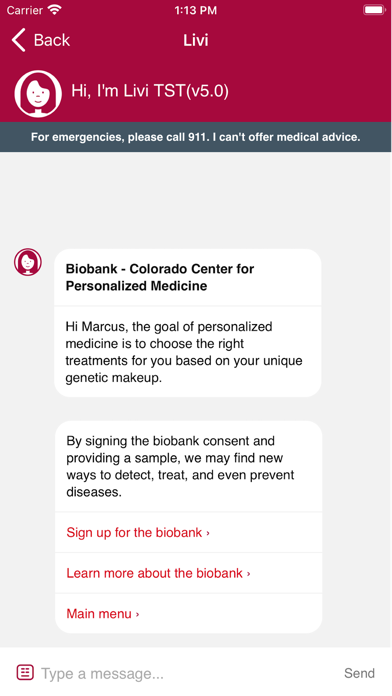The image size is (392, 696).
Task: Open the quick menu icon beside message field
Action: coord(25,672)
